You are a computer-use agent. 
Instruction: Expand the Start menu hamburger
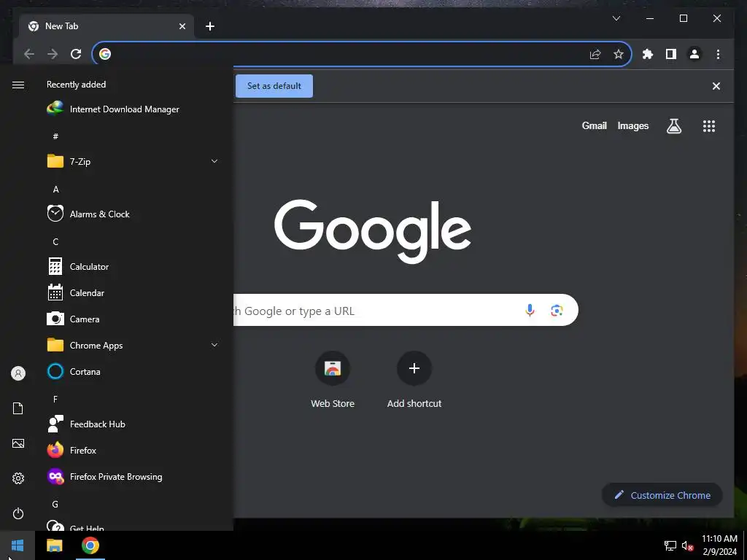(18, 85)
